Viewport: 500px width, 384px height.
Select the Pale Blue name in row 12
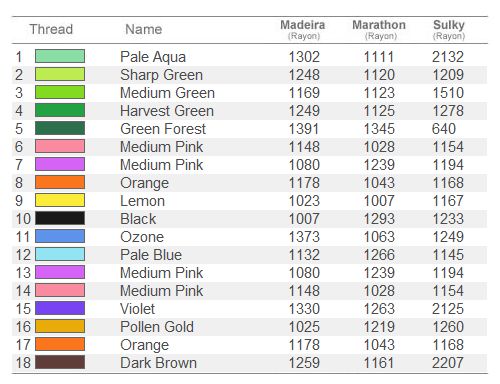point(151,255)
